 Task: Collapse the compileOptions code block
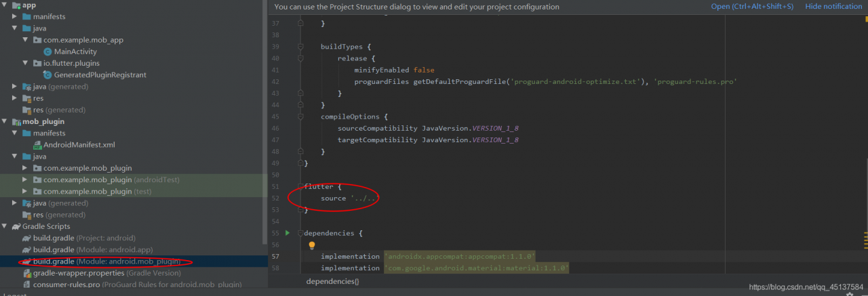click(x=300, y=117)
